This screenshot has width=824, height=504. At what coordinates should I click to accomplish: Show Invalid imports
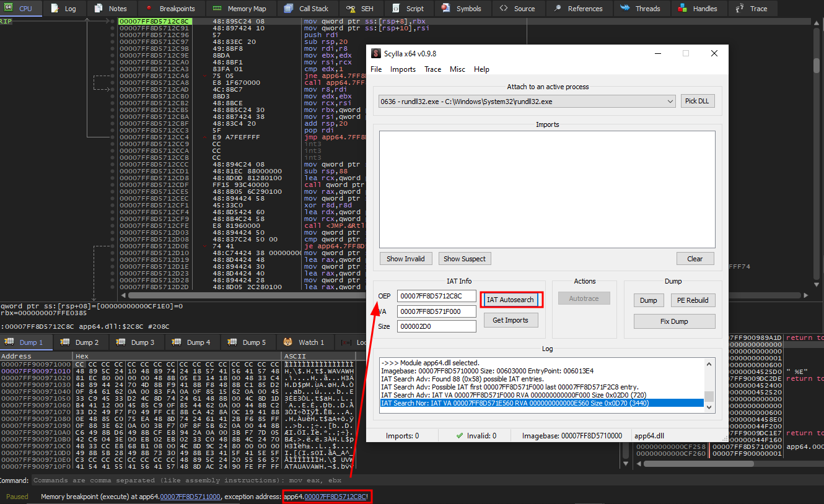406,258
